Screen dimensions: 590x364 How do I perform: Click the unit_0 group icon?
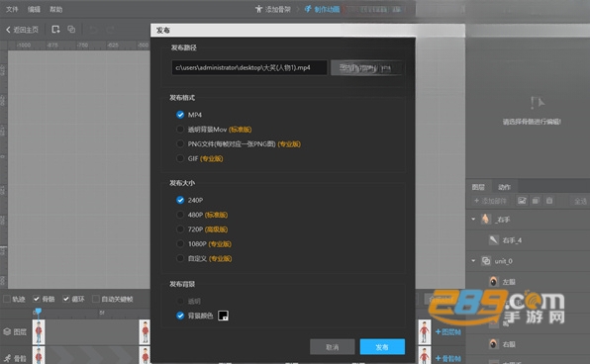point(486,260)
